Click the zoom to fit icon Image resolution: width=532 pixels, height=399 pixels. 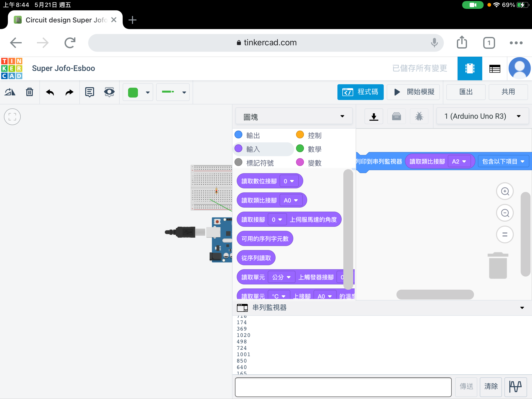[12, 117]
